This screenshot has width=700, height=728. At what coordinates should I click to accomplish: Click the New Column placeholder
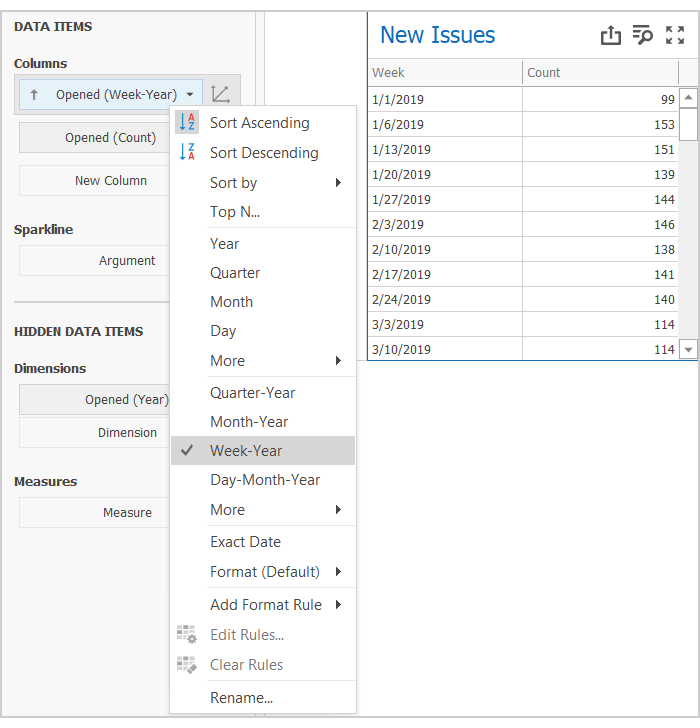[110, 181]
